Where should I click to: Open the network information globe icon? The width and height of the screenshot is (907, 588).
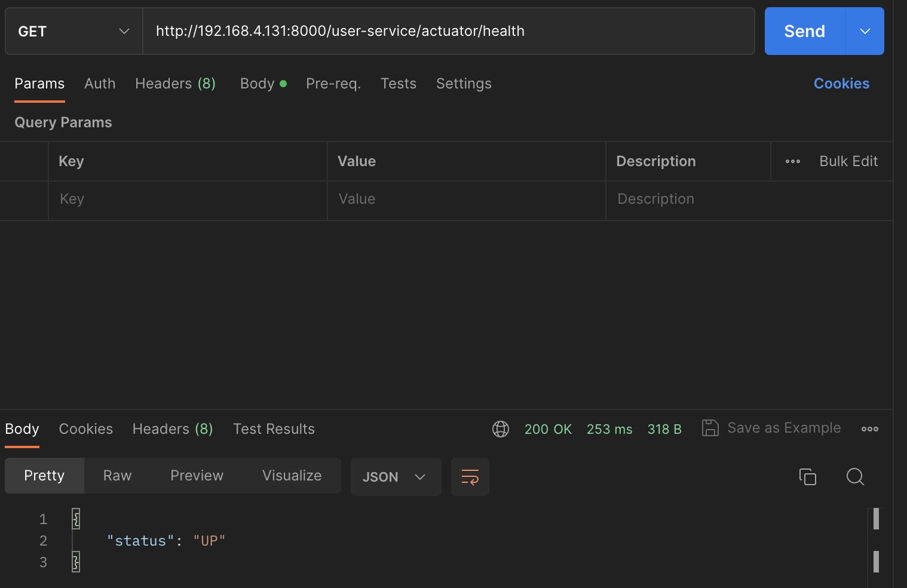pos(501,429)
